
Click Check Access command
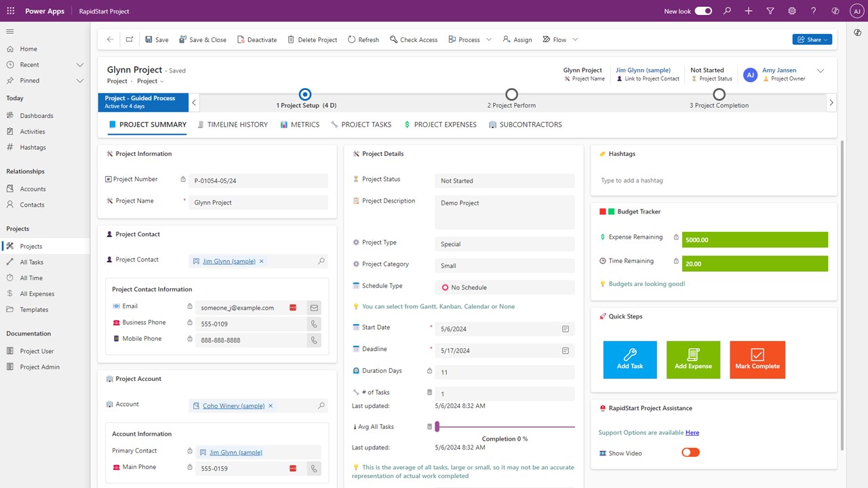pos(414,39)
